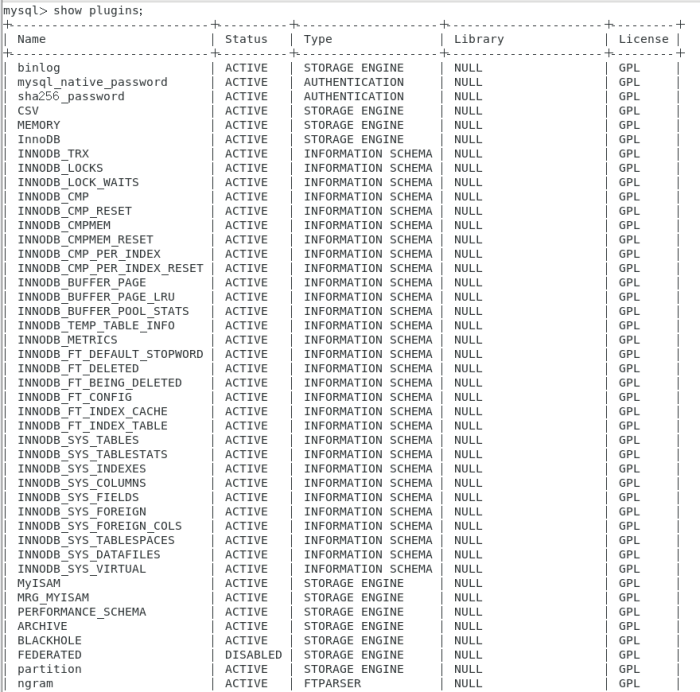The height and width of the screenshot is (692, 700).
Task: Click the Type column header
Action: coord(318,39)
